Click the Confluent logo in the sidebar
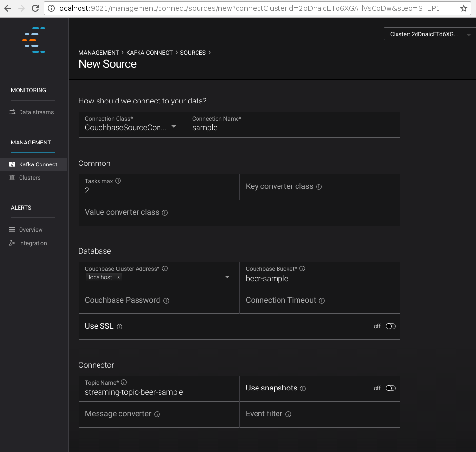 point(34,40)
